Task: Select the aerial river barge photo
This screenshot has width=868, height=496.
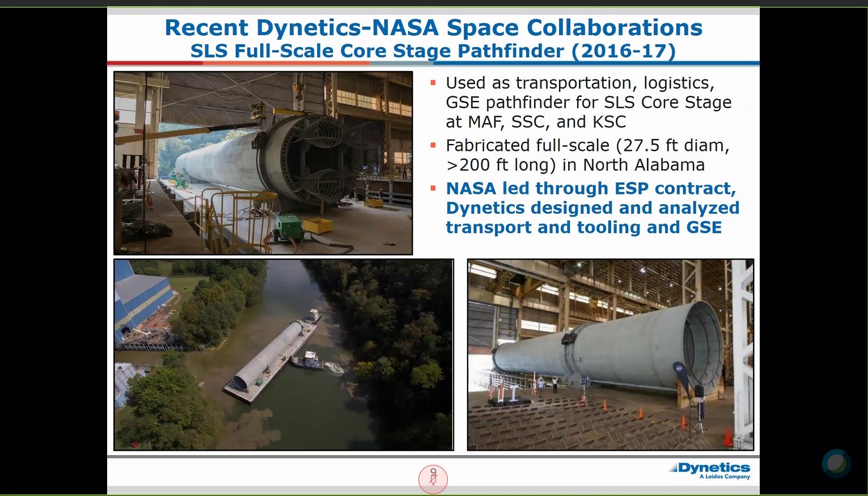Action: [x=283, y=355]
